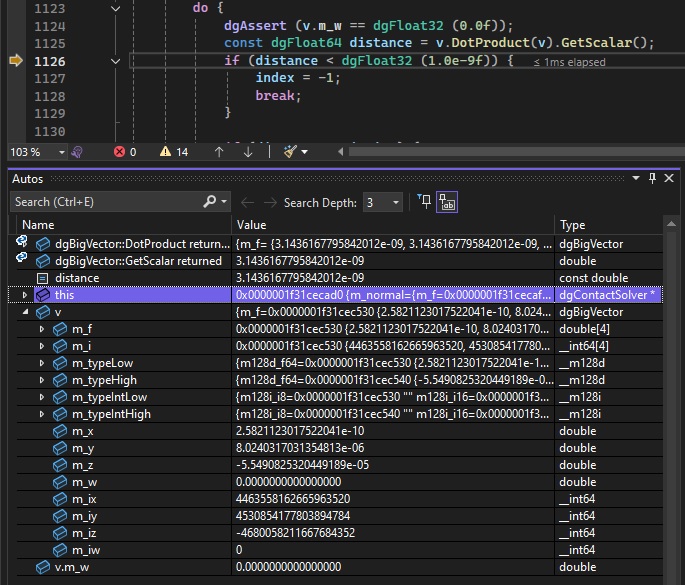Click the IntelliCode health icon beside zoom
This screenshot has height=585, width=685.
tap(76, 152)
